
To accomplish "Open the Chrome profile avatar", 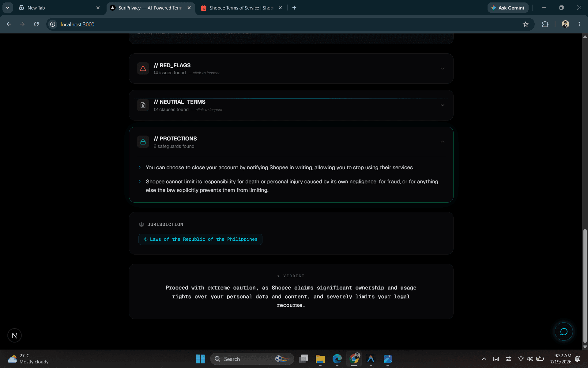I will tap(565, 24).
